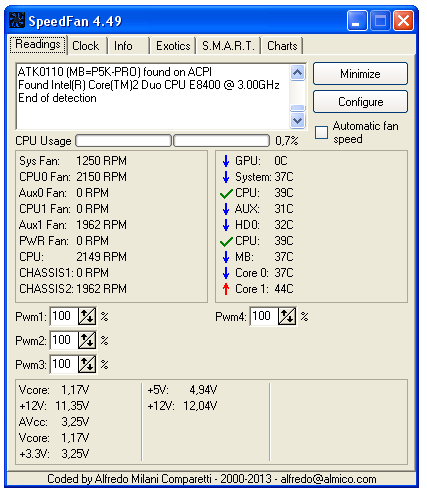This screenshot has height=491, width=427.
Task: Click the CHASSIS2 1962 RPM reading
Action: (x=73, y=289)
